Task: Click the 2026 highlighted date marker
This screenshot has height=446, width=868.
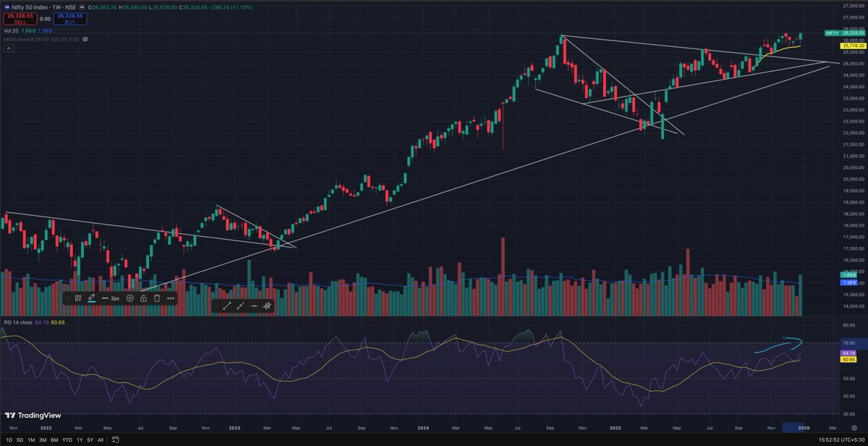Action: pos(804,427)
